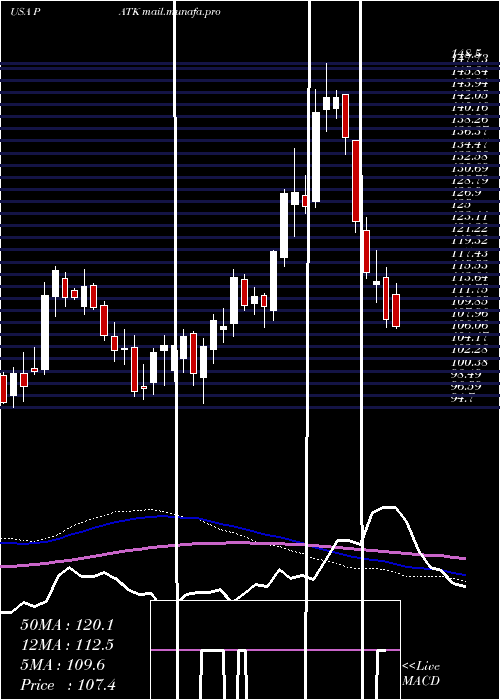The image size is (500, 700).
Task: Select the 119.32 price axis label
Action: click(470, 241)
